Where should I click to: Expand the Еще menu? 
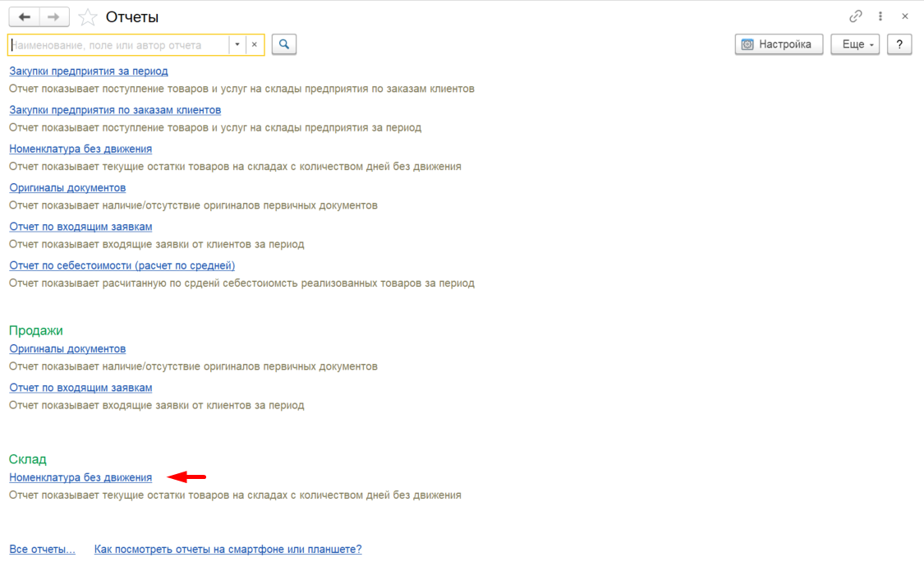point(855,44)
